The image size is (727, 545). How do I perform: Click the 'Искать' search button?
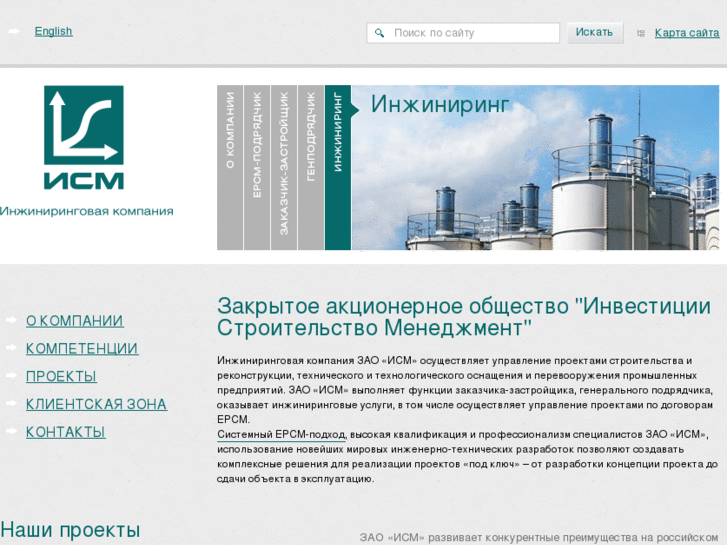[x=595, y=32]
